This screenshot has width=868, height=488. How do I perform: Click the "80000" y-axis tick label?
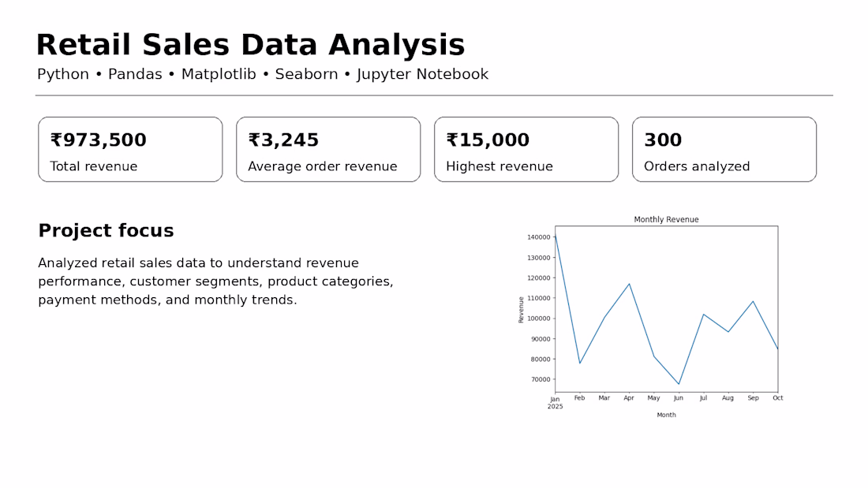(541, 359)
